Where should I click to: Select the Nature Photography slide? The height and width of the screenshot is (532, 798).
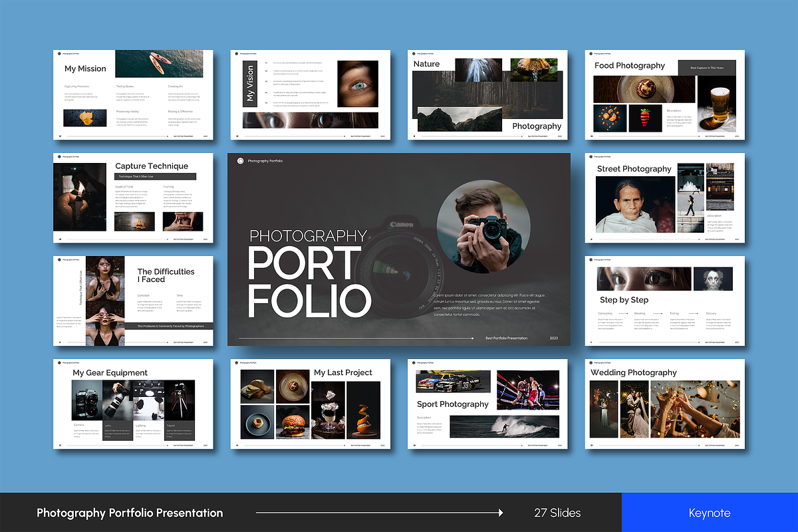coord(487,94)
